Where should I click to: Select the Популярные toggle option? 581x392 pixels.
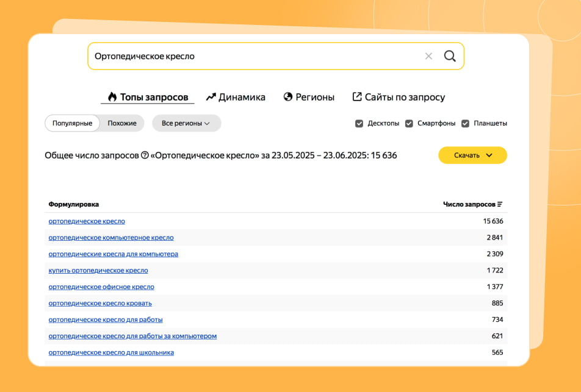click(x=72, y=123)
